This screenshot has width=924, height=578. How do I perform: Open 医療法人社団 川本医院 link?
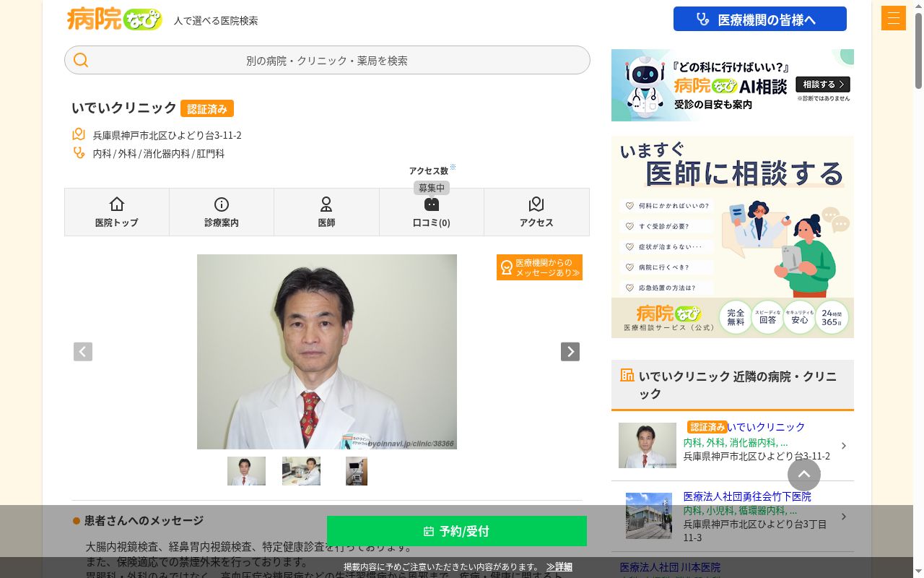[670, 567]
